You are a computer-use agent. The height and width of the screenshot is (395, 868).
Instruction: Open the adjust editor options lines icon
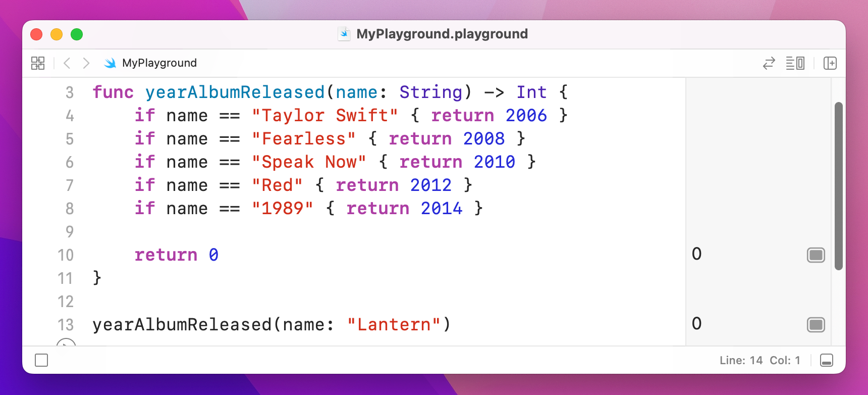tap(795, 63)
